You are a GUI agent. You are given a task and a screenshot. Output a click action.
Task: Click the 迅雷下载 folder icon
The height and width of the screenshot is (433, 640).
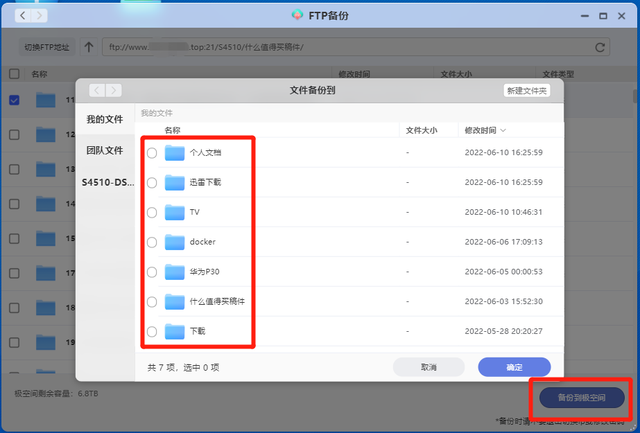[x=175, y=182]
